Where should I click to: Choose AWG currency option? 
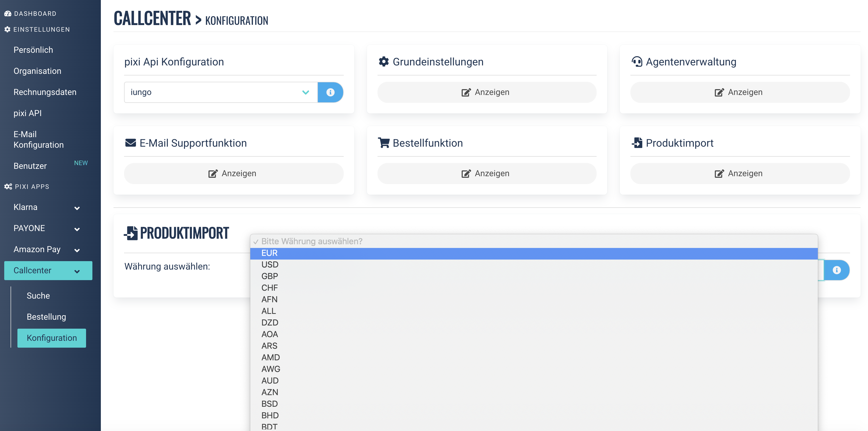pyautogui.click(x=534, y=369)
